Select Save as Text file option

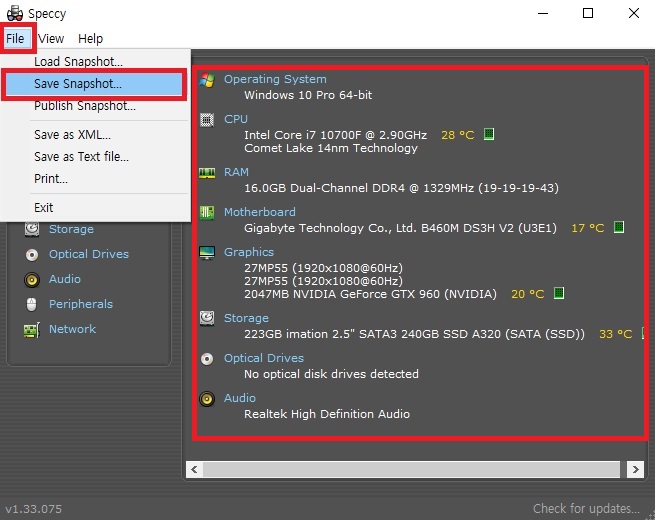95,157
